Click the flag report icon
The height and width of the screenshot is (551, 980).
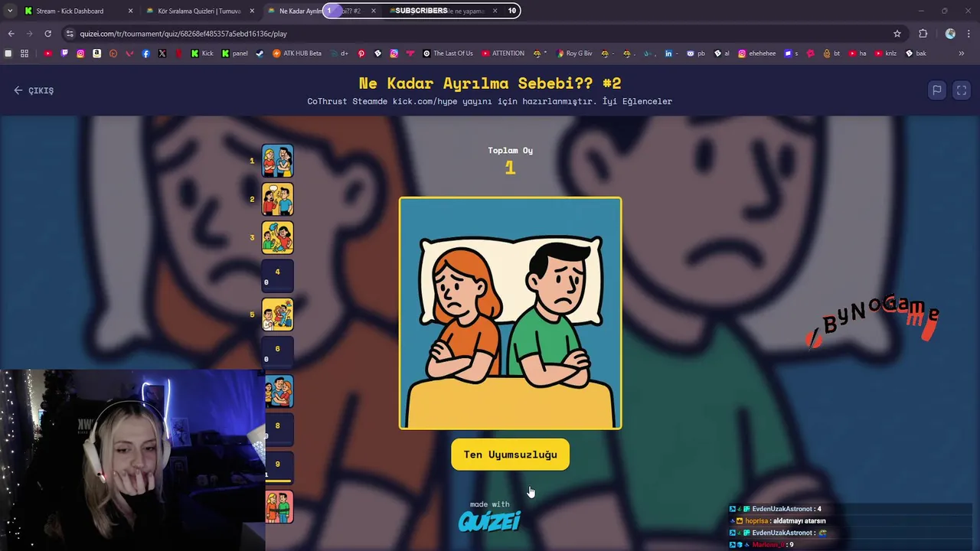tap(936, 90)
